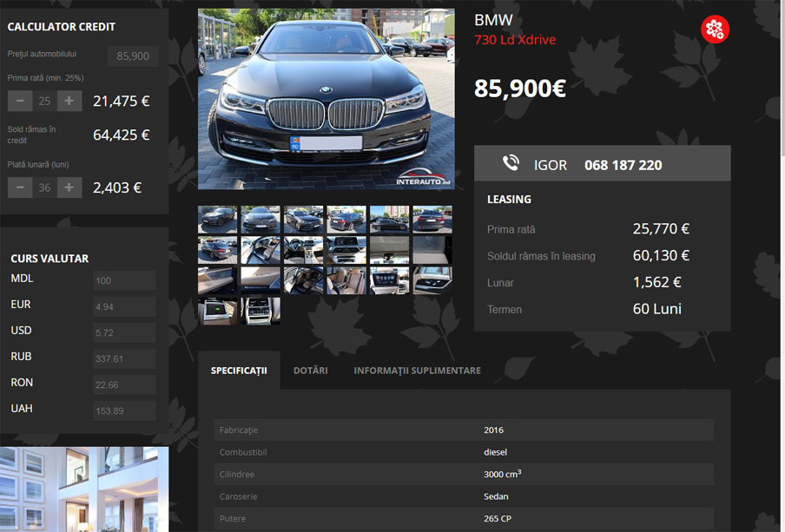Increase the Plată lunară months with plus

[x=69, y=187]
